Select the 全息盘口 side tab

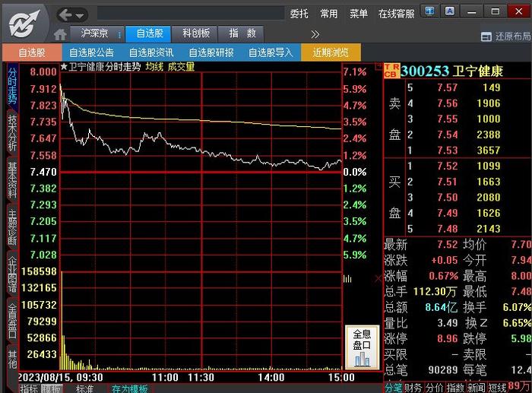pos(13,321)
